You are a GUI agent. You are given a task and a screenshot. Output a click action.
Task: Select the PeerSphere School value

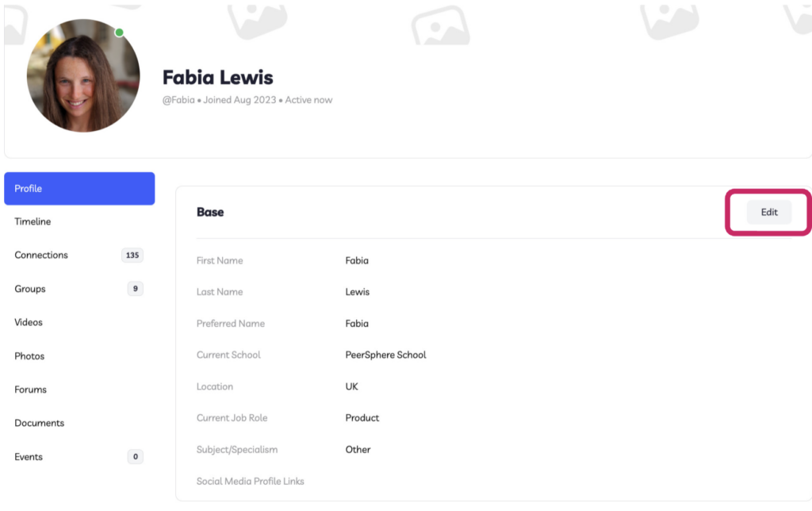click(x=386, y=355)
